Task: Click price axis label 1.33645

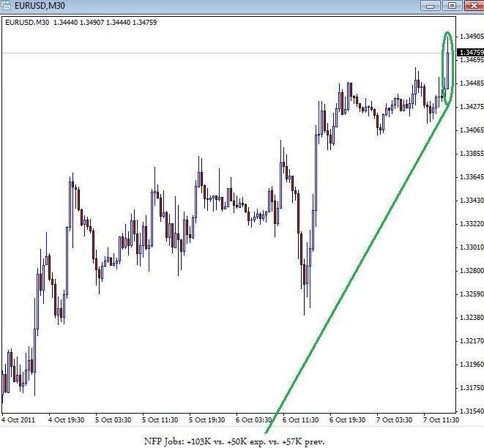Action: point(472,177)
